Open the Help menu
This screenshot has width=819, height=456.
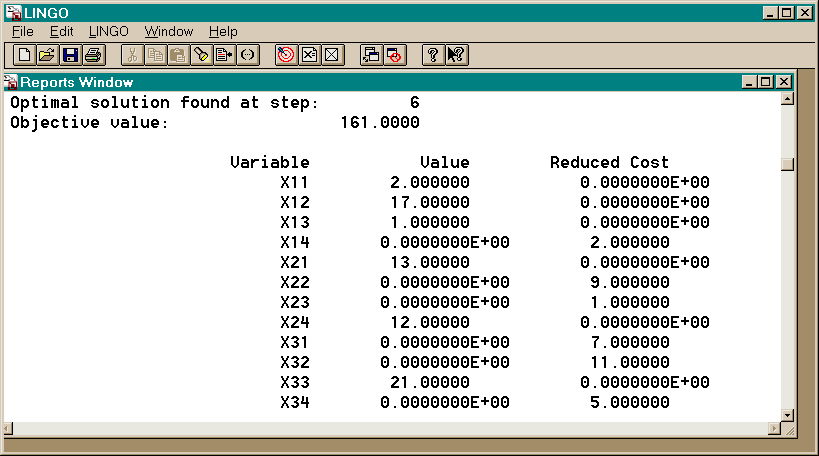223,31
